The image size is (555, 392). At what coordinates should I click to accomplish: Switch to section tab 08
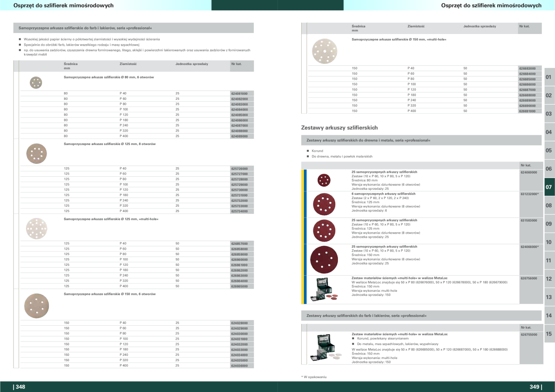pyautogui.click(x=549, y=205)
